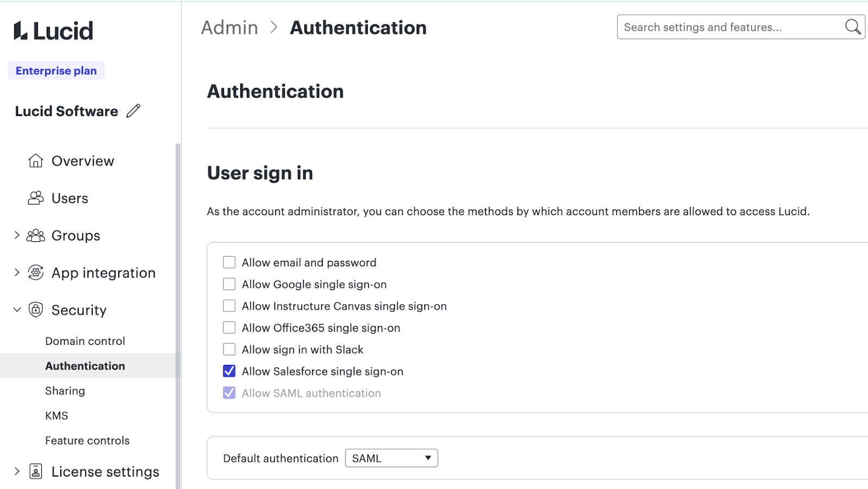
Task: Click Groups label in sidebar
Action: tap(76, 236)
